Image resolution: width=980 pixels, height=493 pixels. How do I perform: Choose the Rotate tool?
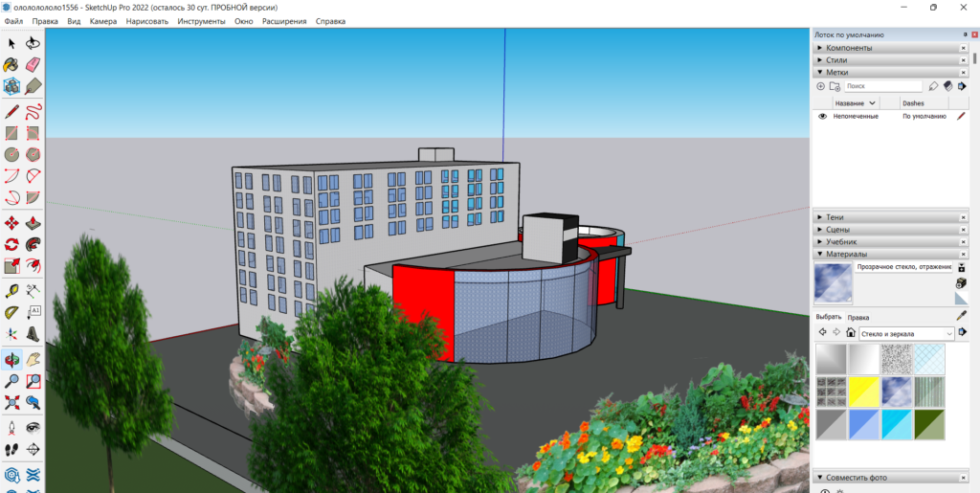click(11, 244)
